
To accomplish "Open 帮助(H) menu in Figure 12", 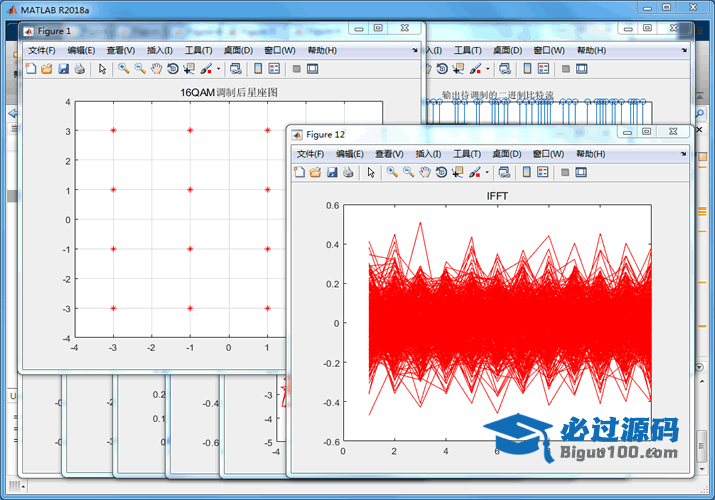I will pos(591,154).
